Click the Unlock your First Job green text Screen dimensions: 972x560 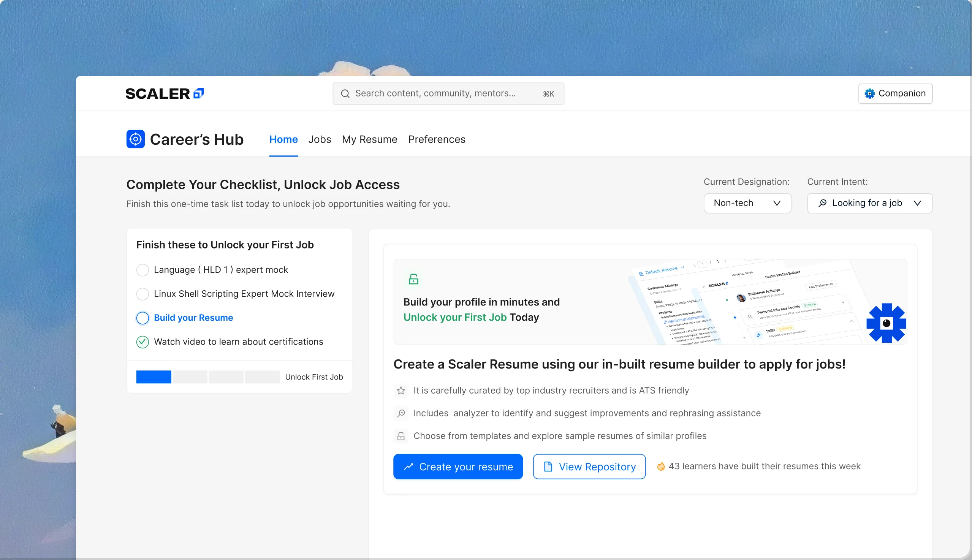pos(455,317)
